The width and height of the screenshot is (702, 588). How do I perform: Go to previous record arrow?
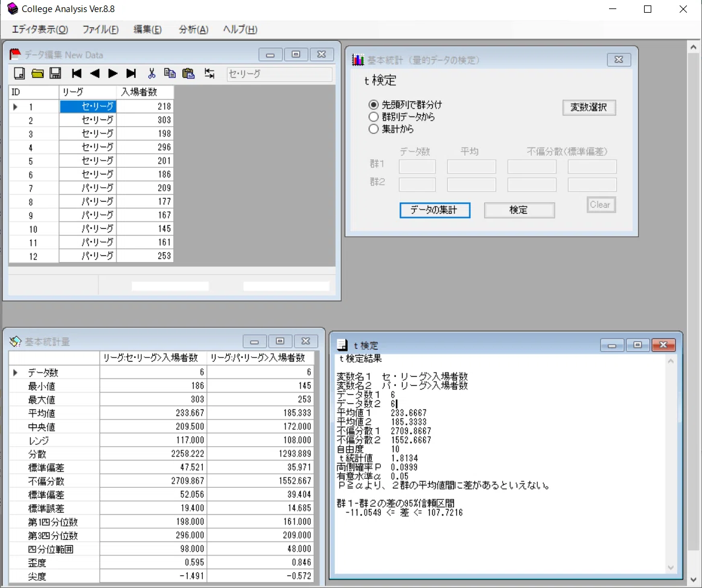(95, 74)
